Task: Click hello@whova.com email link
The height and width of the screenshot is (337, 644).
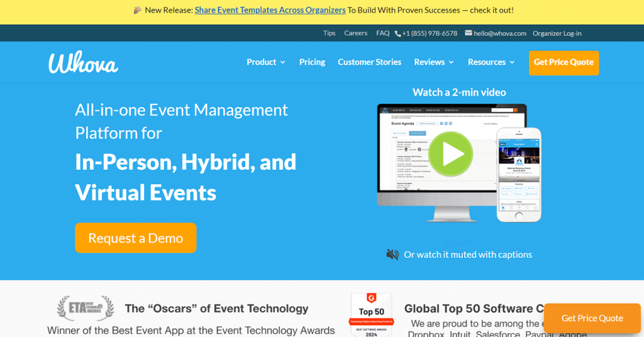Action: pos(500,34)
